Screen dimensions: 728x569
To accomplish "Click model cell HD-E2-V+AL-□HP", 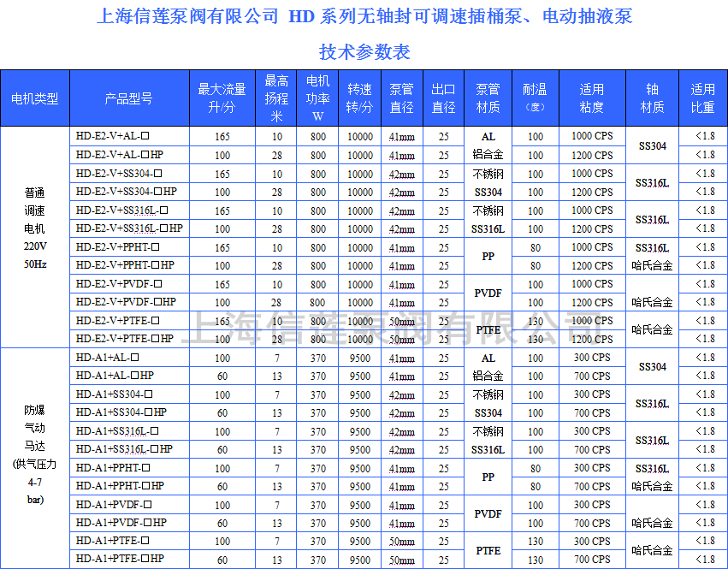I will pyautogui.click(x=129, y=155).
